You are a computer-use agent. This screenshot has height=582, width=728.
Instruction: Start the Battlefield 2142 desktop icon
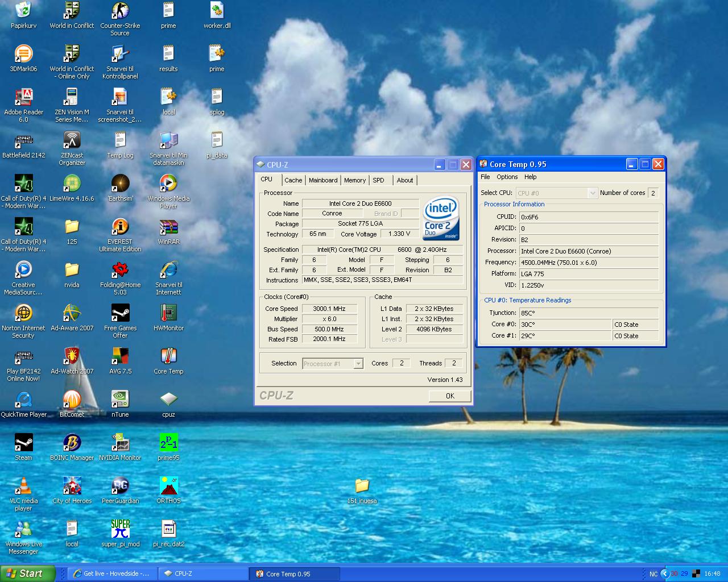tap(23, 140)
